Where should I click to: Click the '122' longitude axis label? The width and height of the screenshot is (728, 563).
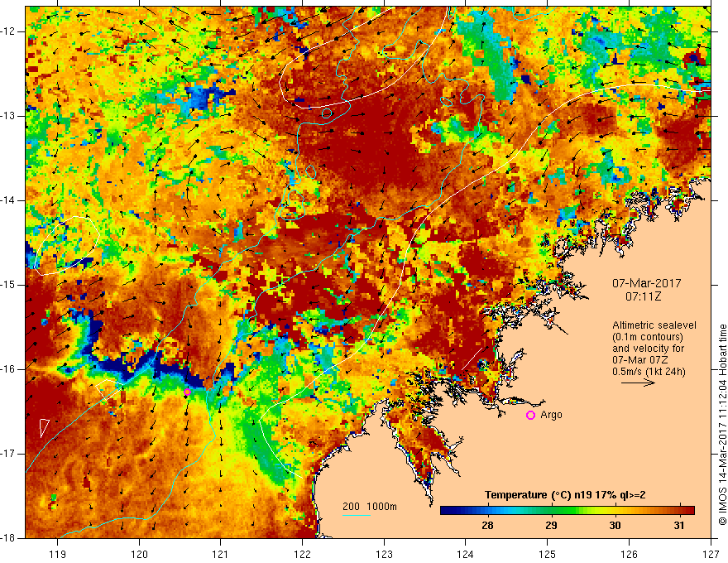302,554
